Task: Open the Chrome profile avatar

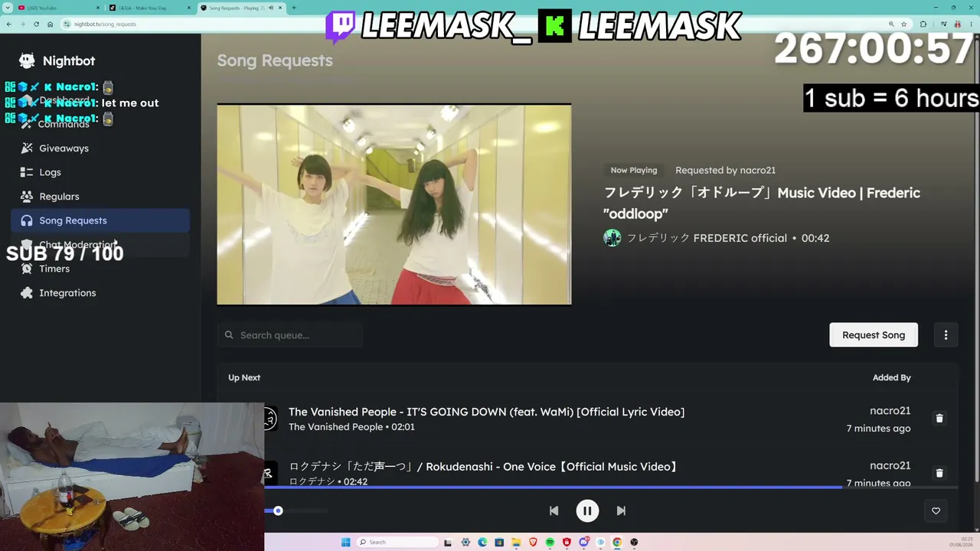Action: click(957, 24)
